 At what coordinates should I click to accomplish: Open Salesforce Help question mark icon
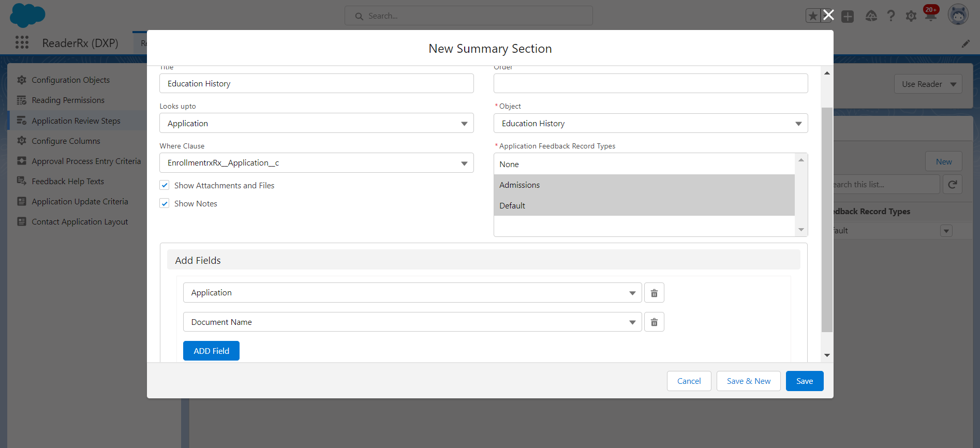(890, 16)
